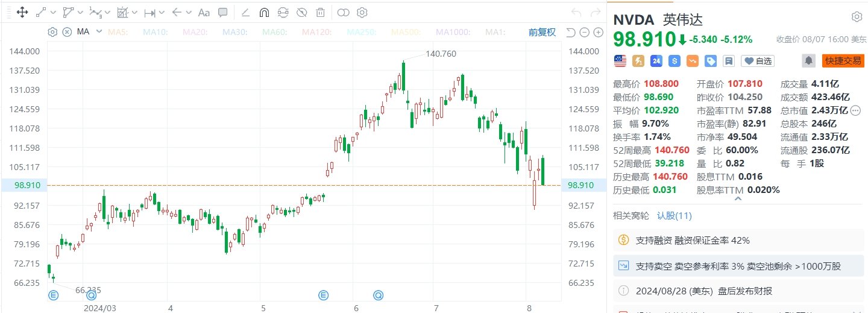Screen dimensions: 868x313
Task: Click the blue 24-hour trading icon
Action: click(656, 60)
